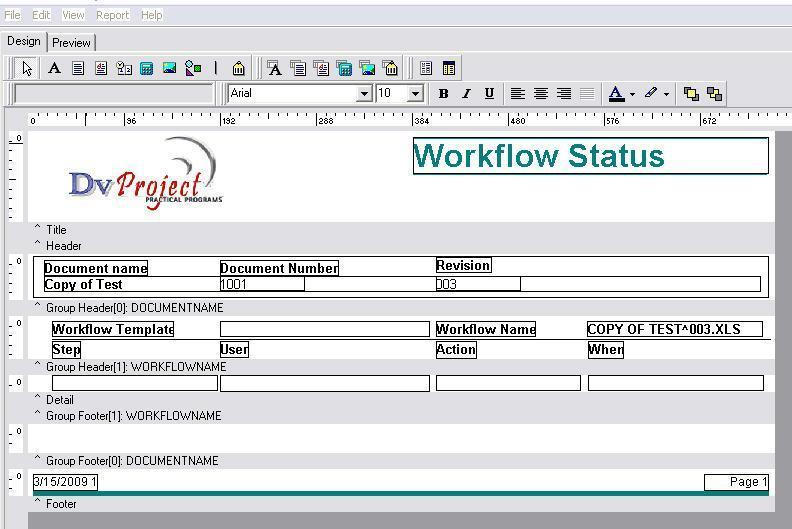Pick the Shape drawing tool
This screenshot has height=529, width=792.
click(x=193, y=68)
